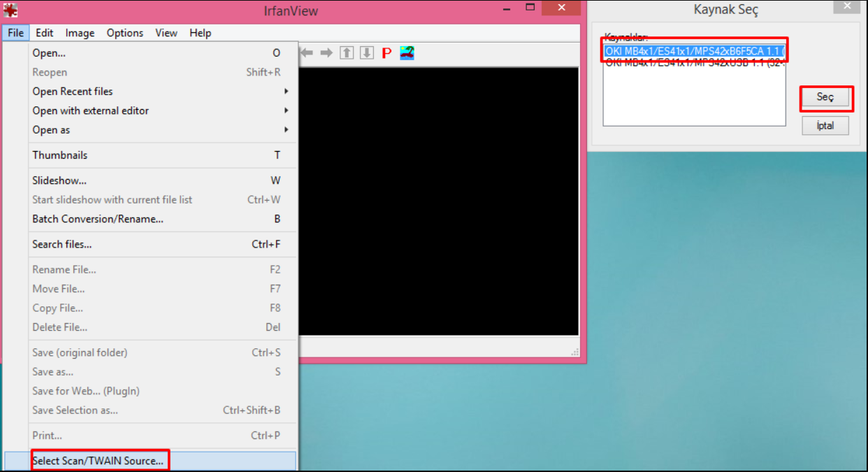This screenshot has height=472, width=868.
Task: Click the İptal button
Action: [825, 126]
